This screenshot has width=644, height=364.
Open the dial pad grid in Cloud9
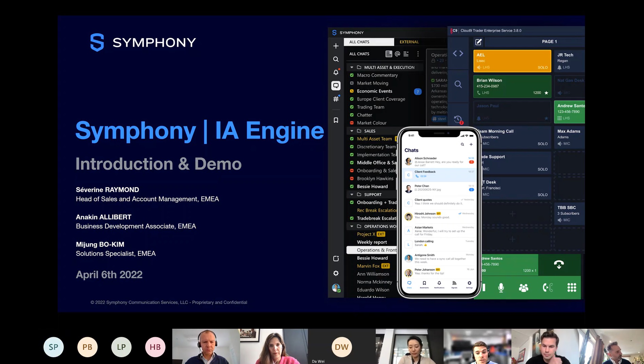pos(572,288)
